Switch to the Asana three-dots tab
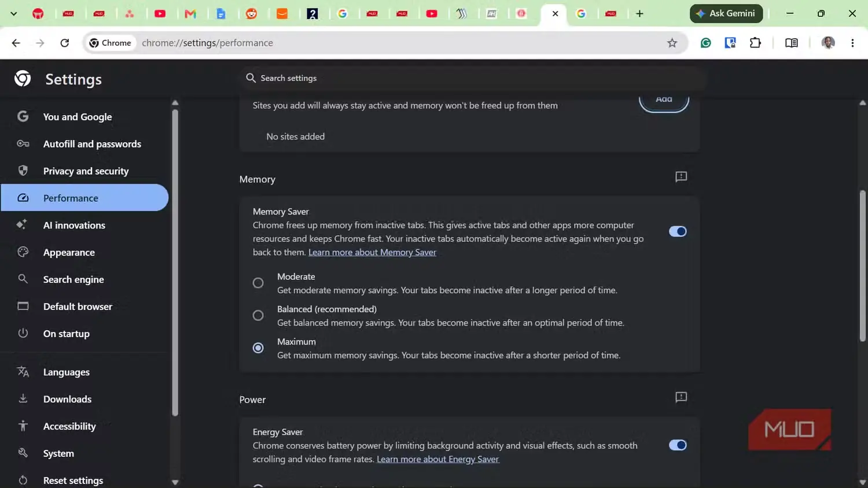Viewport: 868px width, 488px height. point(130,13)
